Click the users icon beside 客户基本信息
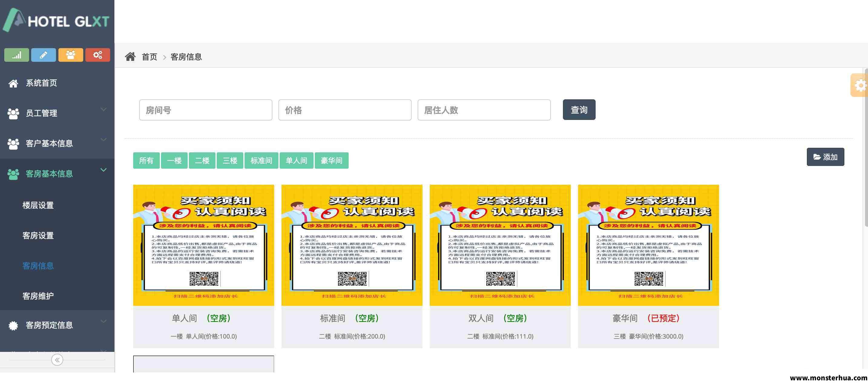 coord(13,144)
